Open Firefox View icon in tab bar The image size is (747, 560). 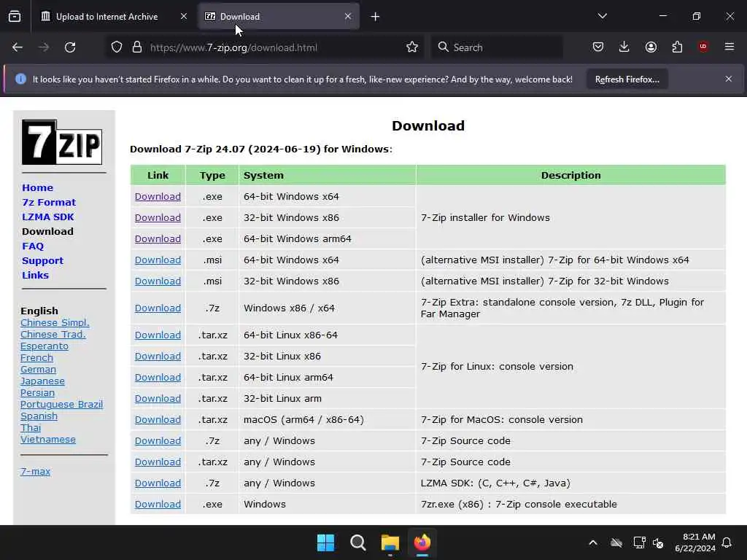(15, 17)
